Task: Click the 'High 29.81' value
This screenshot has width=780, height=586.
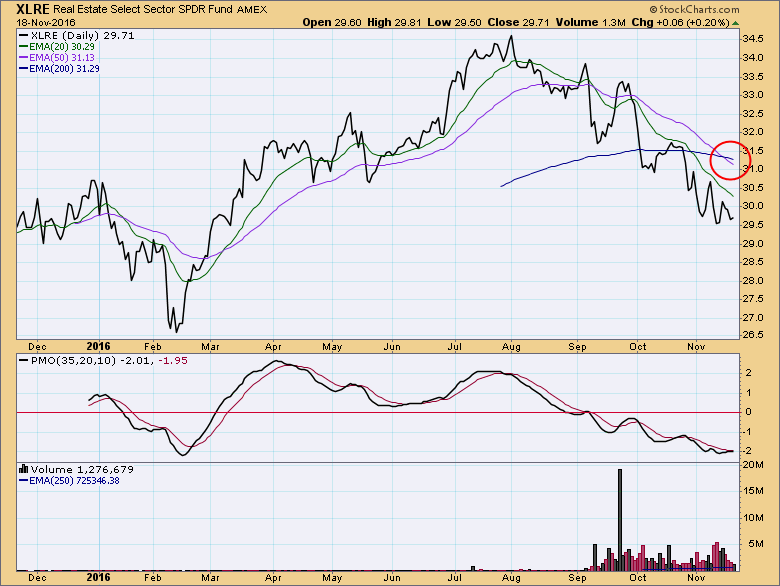Action: coord(394,22)
